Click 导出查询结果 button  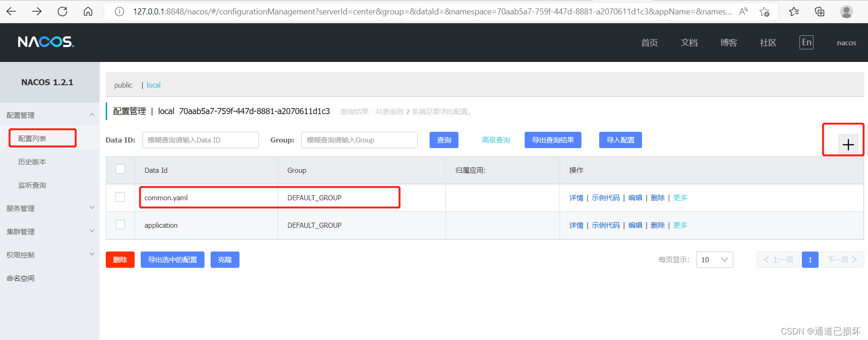click(553, 140)
